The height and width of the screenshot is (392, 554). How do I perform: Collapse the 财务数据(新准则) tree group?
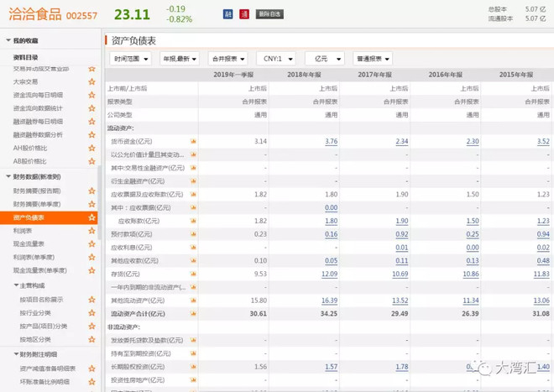[x=8, y=176]
